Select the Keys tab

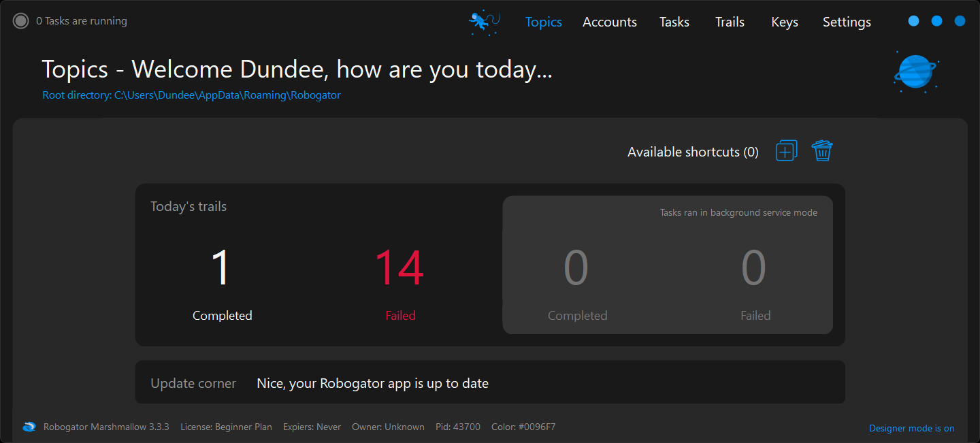tap(785, 22)
